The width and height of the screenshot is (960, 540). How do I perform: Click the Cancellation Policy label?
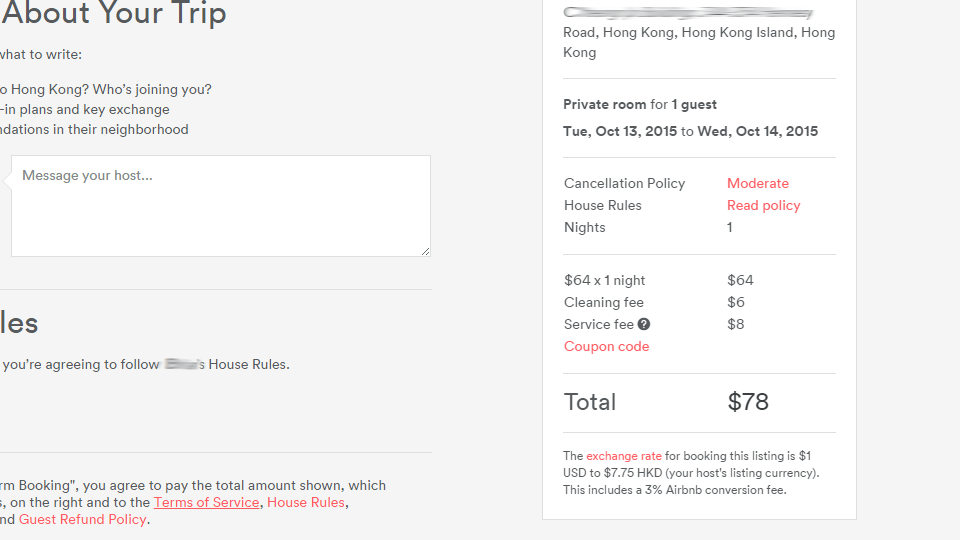624,184
